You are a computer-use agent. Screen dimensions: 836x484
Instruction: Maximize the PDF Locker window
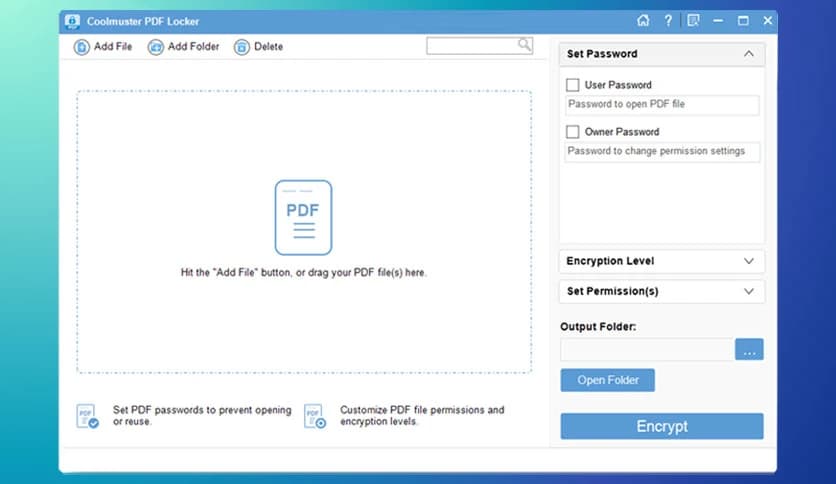(743, 21)
